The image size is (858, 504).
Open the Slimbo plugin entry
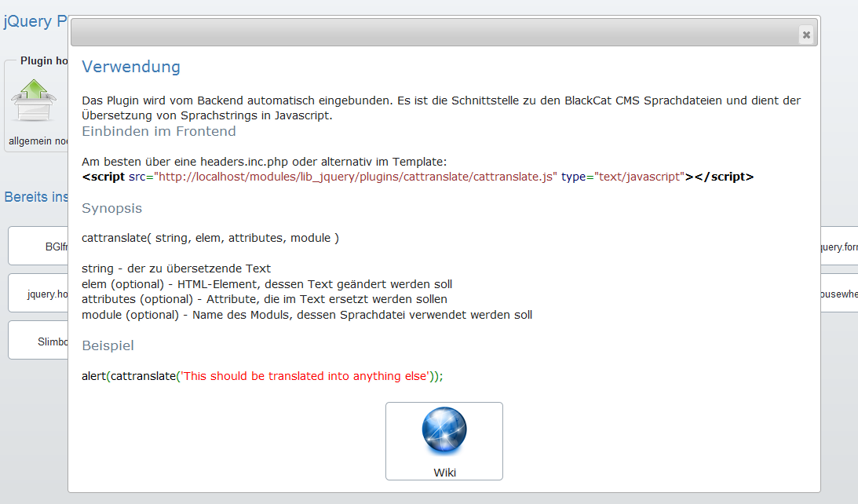pyautogui.click(x=39, y=341)
